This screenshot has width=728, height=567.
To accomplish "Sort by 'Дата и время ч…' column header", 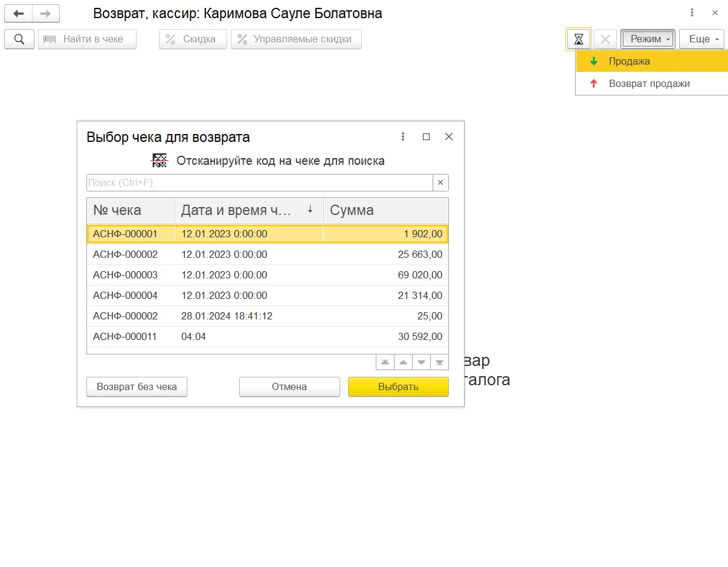I will (249, 211).
